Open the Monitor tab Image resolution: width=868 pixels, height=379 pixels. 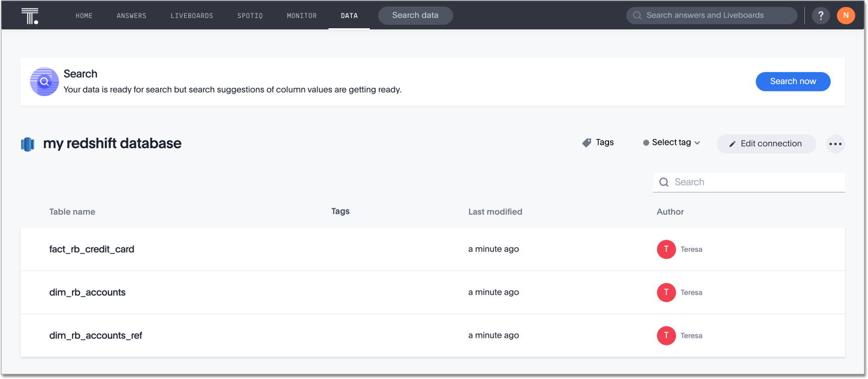pyautogui.click(x=302, y=16)
